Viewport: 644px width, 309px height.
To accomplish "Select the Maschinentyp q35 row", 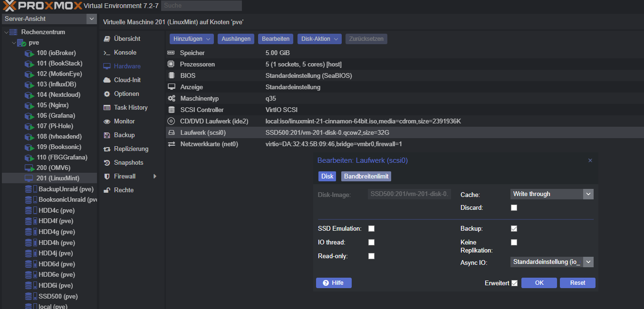I will (404, 99).
